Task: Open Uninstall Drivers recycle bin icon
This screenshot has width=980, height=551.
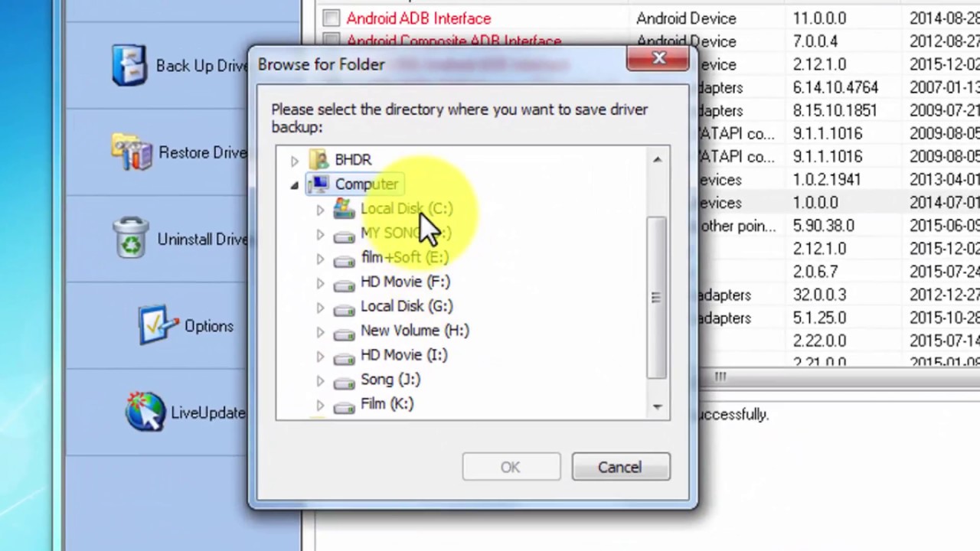Action: coord(130,237)
